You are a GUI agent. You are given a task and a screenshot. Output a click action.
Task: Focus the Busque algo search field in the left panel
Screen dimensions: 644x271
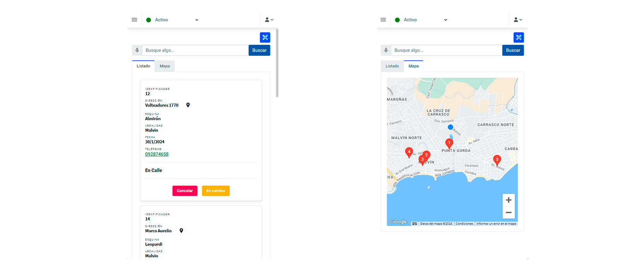pos(195,50)
